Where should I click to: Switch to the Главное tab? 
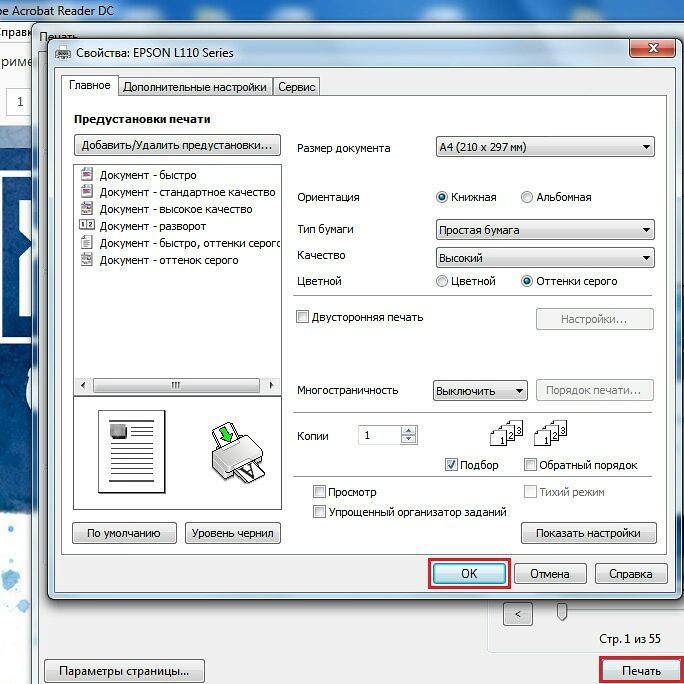coord(90,85)
